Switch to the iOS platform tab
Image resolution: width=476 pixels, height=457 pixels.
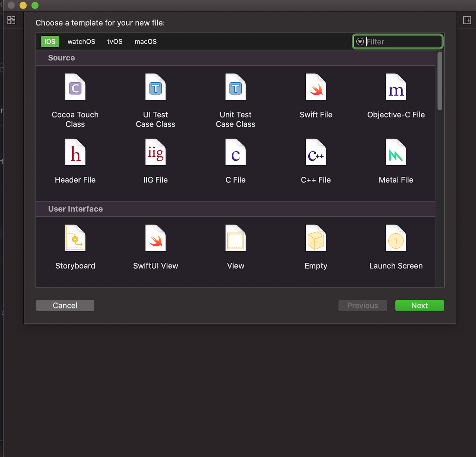click(x=50, y=41)
